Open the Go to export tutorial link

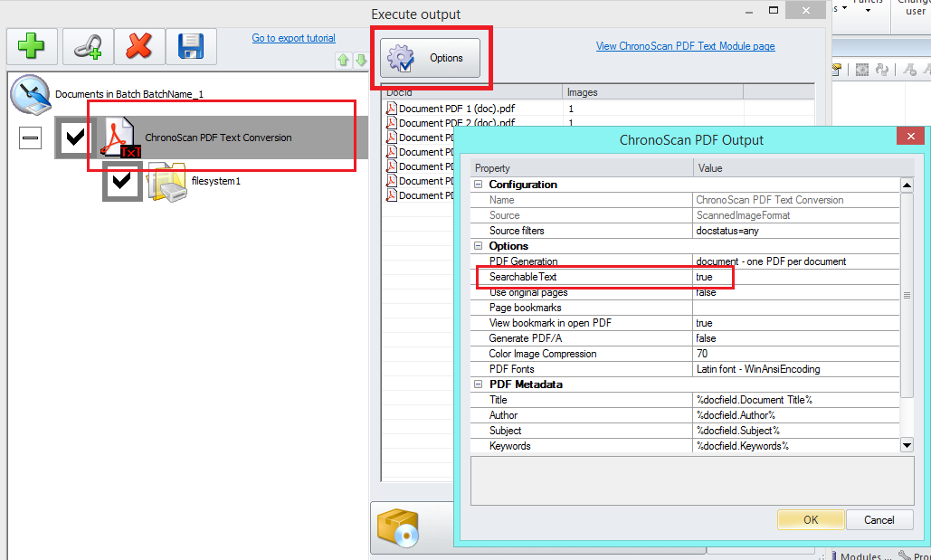293,38
